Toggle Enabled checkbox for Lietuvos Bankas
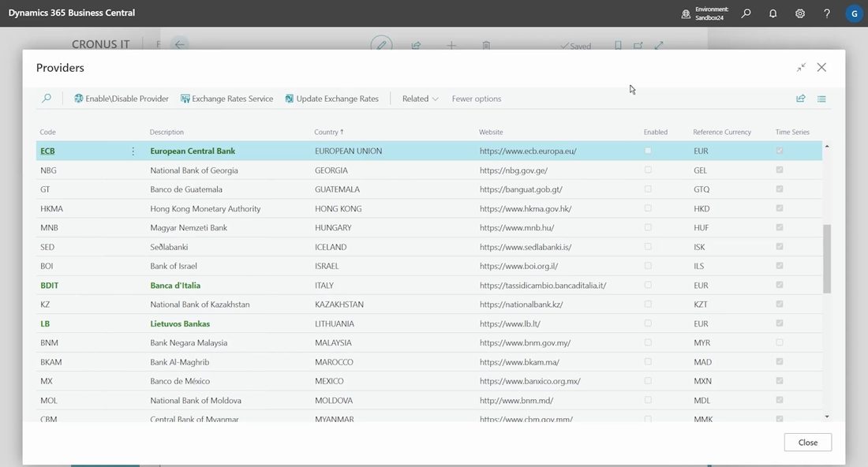This screenshot has height=467, width=868. click(x=648, y=323)
